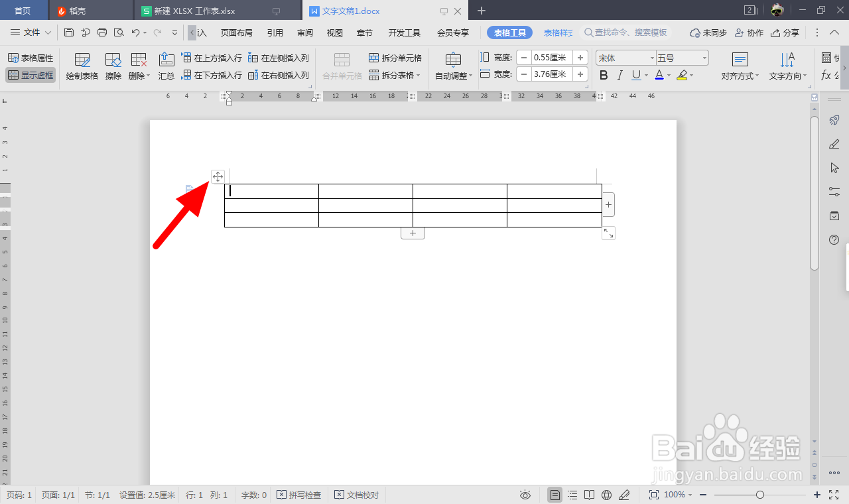This screenshot has height=504, width=849.
Task: Click 文档校对 in status bar
Action: [357, 495]
